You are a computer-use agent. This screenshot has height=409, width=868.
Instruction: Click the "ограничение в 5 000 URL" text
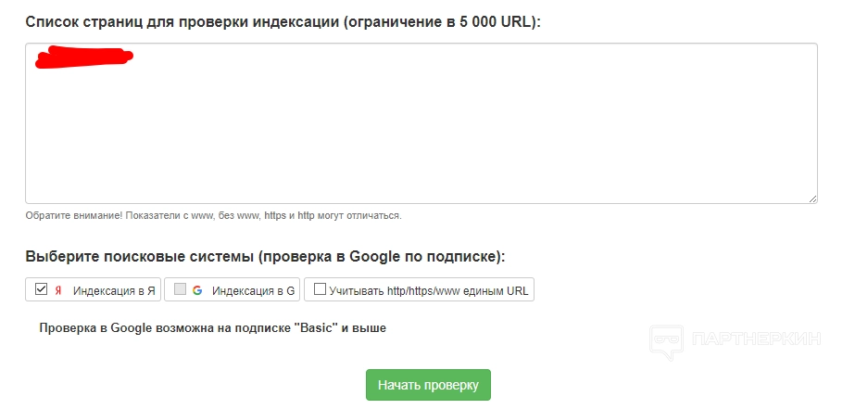[x=439, y=21]
